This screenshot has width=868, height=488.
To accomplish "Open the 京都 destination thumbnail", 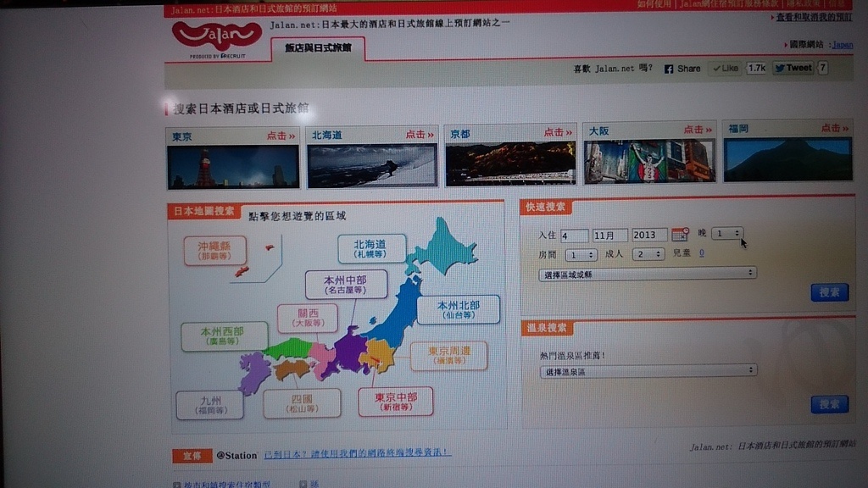I will click(510, 164).
